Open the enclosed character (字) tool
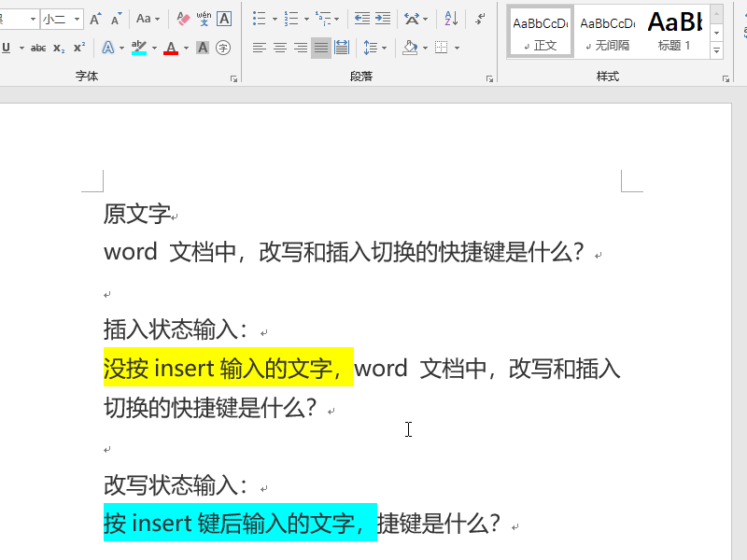This screenshot has height=560, width=747. click(x=223, y=48)
